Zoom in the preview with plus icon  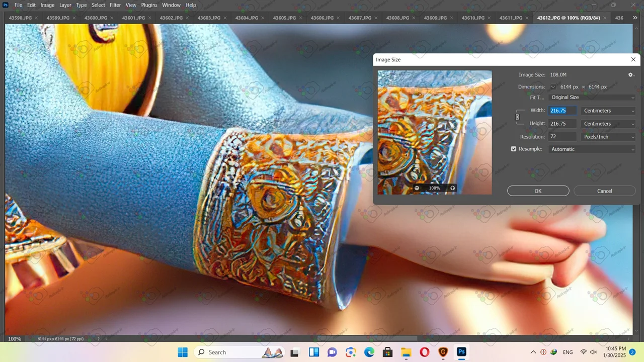coord(452,188)
